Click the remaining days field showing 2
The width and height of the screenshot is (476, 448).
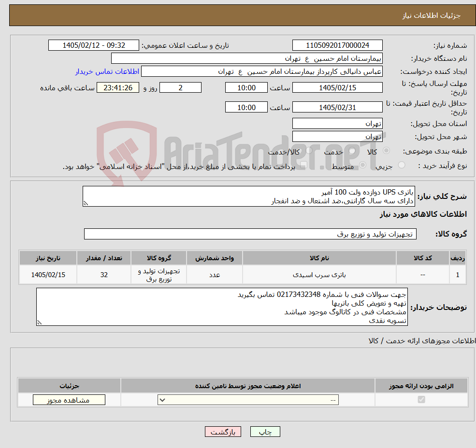point(180,88)
